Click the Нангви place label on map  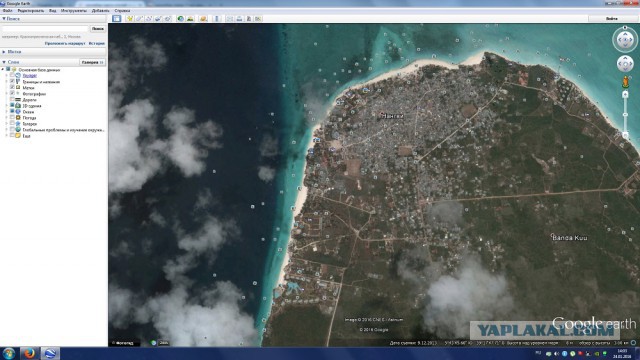coord(392,116)
